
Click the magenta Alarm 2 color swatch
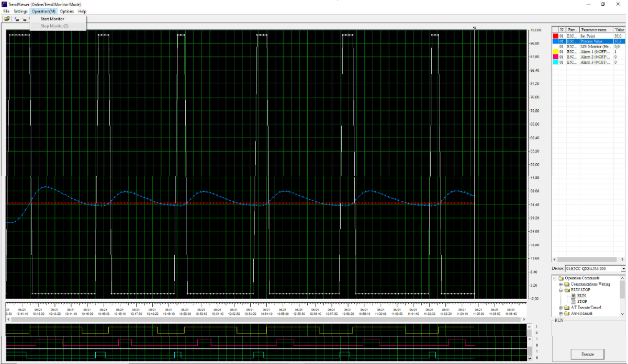(x=556, y=57)
